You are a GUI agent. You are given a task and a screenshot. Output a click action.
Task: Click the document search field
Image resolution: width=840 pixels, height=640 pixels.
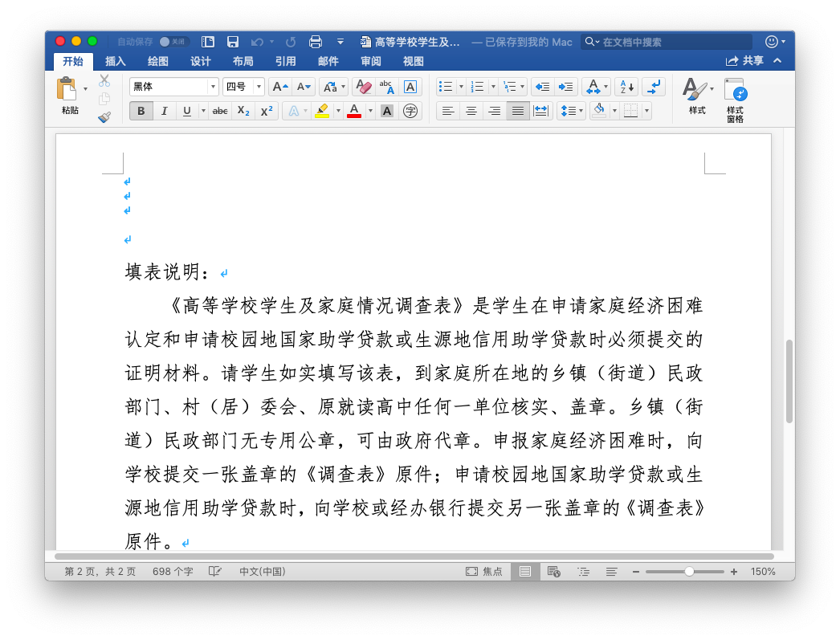(673, 42)
